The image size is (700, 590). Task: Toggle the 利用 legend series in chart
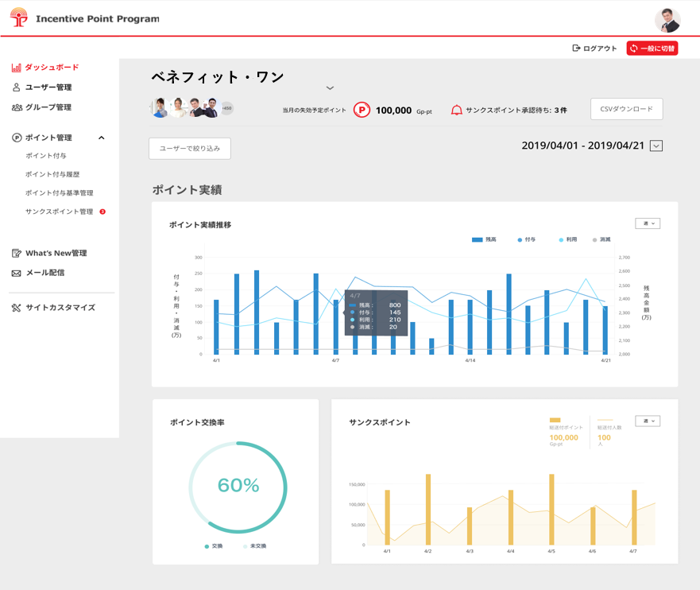pyautogui.click(x=567, y=239)
